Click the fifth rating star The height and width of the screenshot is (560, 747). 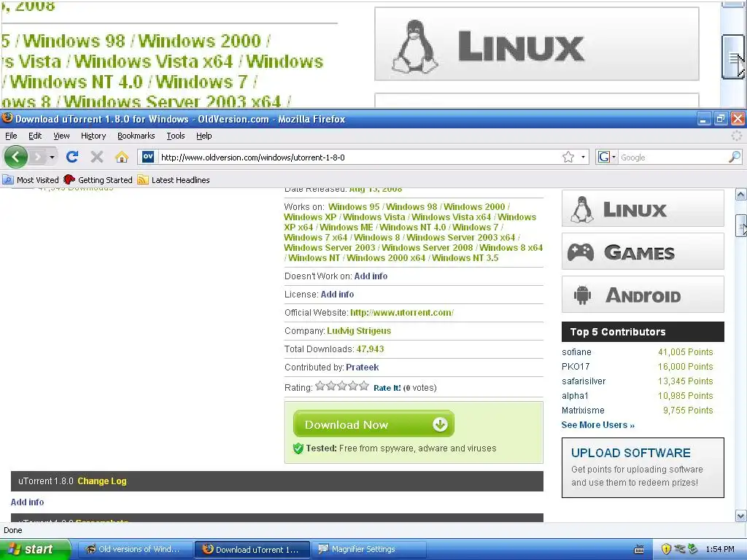click(364, 386)
